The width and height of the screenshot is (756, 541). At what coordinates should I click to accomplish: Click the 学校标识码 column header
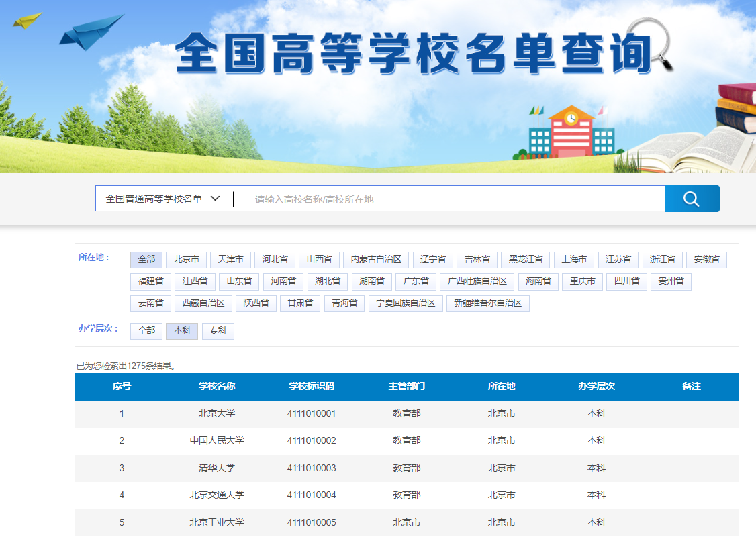(312, 387)
